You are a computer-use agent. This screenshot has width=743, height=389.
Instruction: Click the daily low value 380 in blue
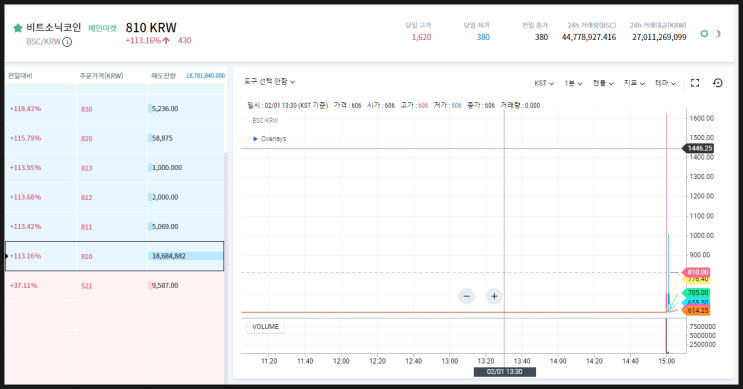pos(483,37)
